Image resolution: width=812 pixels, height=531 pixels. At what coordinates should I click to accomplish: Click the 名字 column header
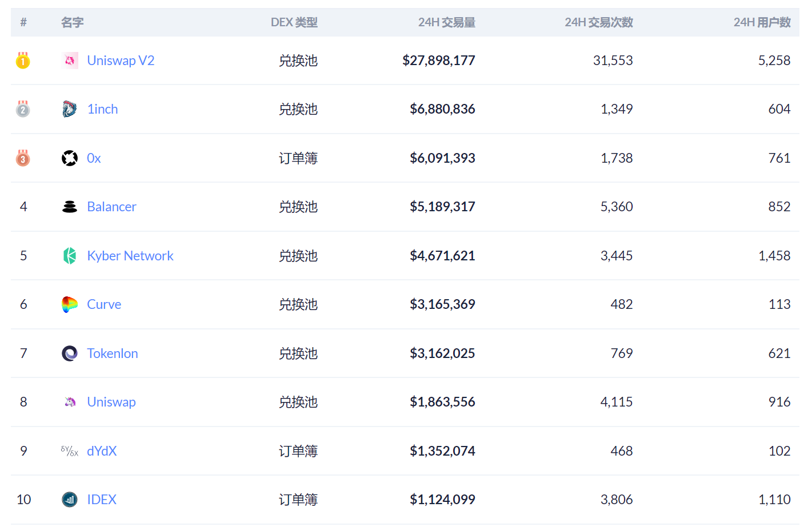point(73,22)
